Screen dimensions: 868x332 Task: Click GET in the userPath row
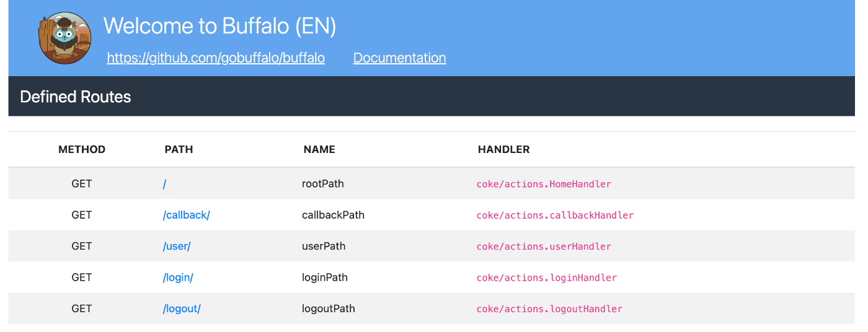(82, 246)
